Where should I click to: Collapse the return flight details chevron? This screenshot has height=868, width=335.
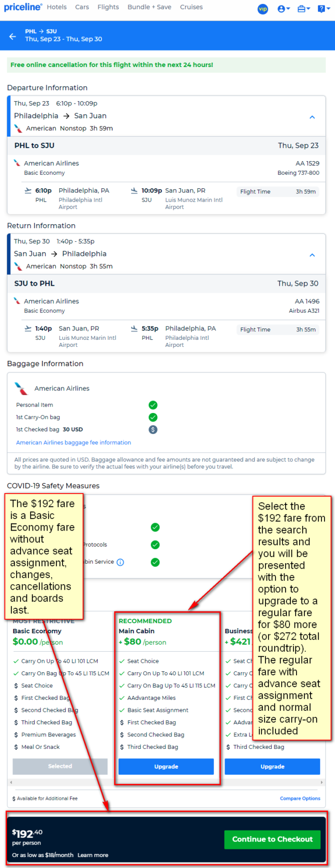pyautogui.click(x=312, y=255)
